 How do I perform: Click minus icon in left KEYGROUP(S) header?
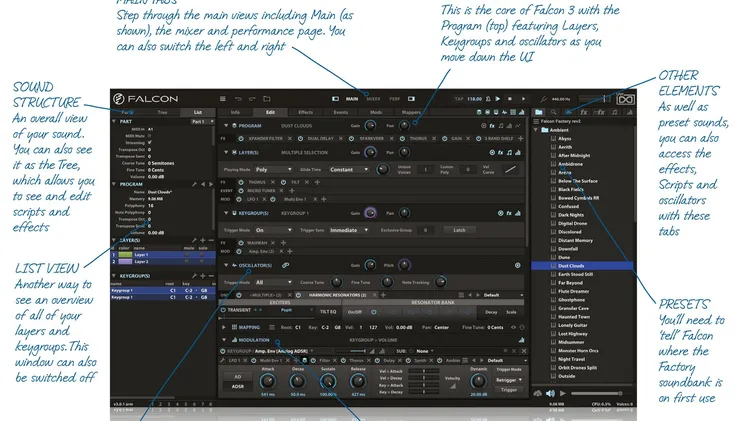211,276
